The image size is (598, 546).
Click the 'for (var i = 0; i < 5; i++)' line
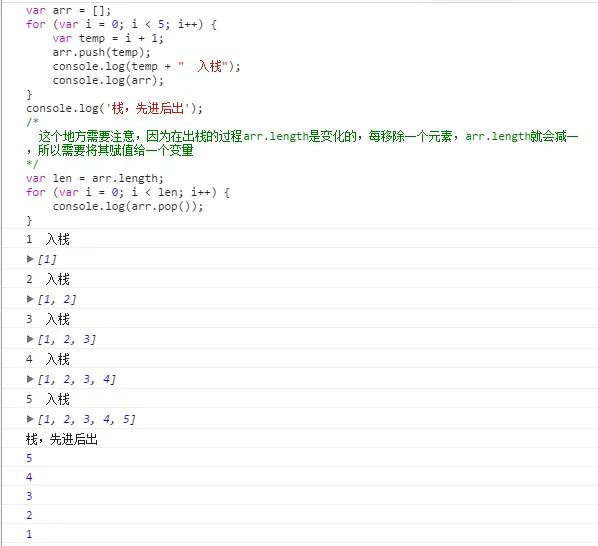121,24
